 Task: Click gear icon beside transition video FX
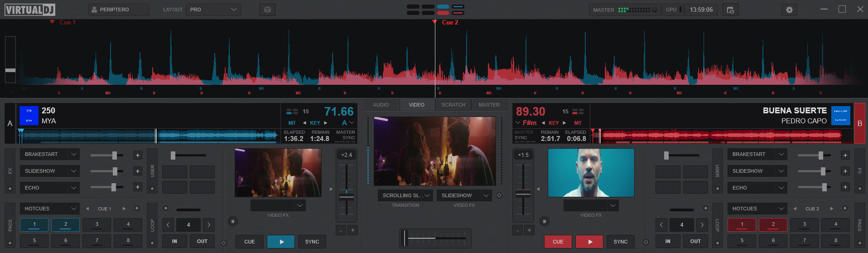499,196
